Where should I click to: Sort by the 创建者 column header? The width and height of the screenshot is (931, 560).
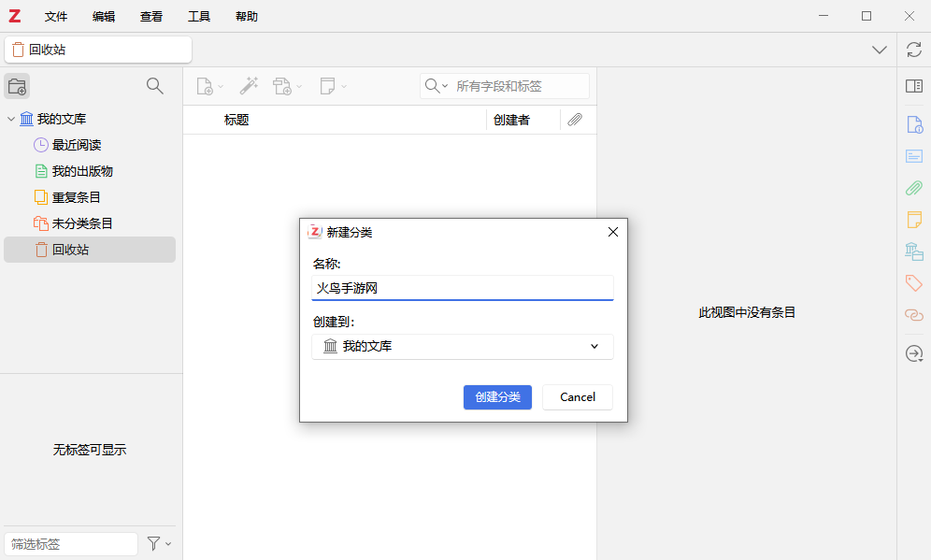click(511, 120)
